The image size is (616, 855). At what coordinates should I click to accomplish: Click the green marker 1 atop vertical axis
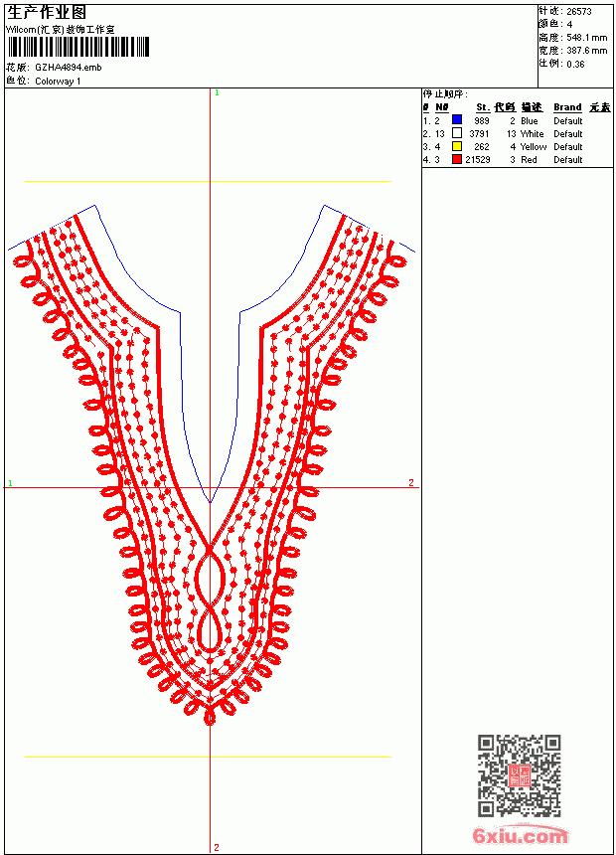(x=217, y=93)
